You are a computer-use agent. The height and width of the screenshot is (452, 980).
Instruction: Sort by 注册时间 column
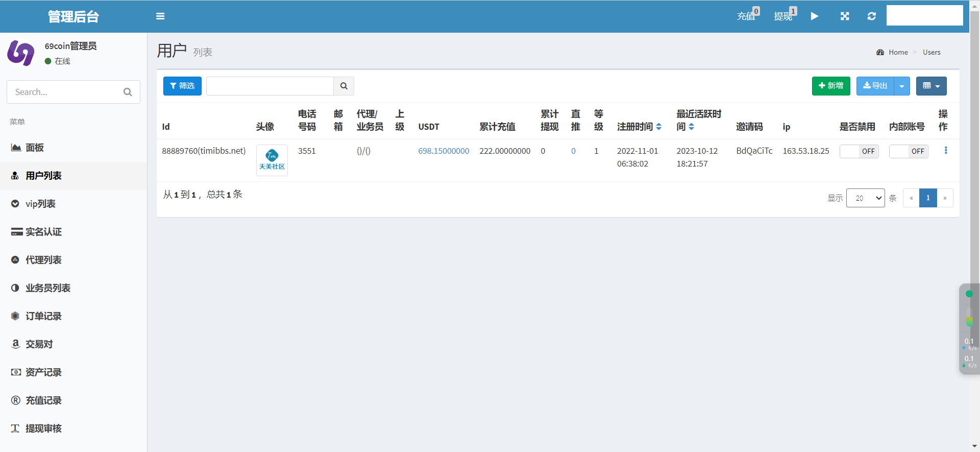click(659, 127)
